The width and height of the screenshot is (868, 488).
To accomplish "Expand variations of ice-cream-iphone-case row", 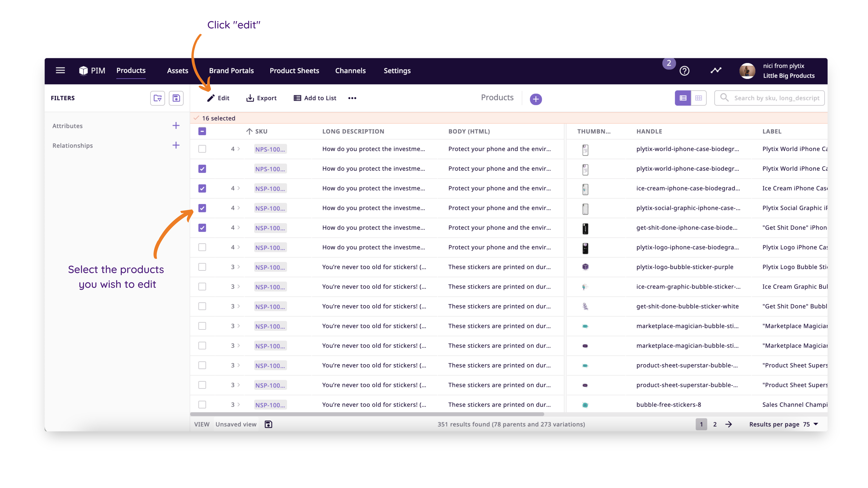I will click(238, 188).
